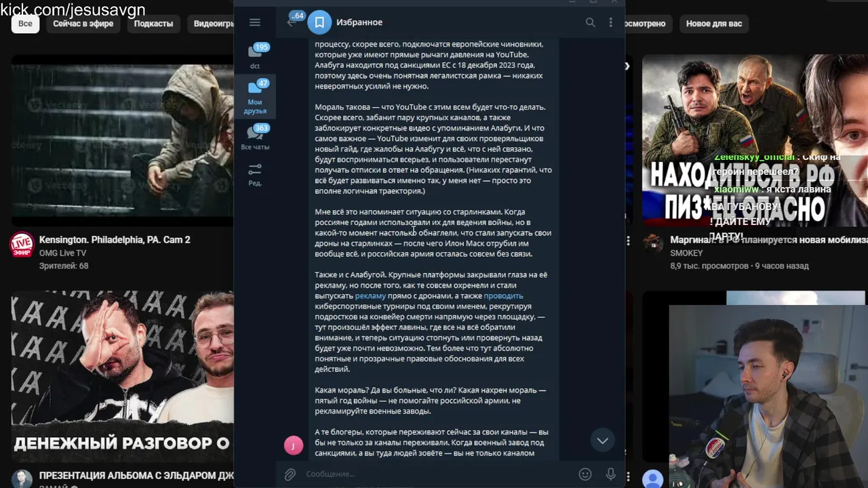Open the Telegram hamburger menu
Viewport: 868px width, 488px height.
tap(255, 22)
